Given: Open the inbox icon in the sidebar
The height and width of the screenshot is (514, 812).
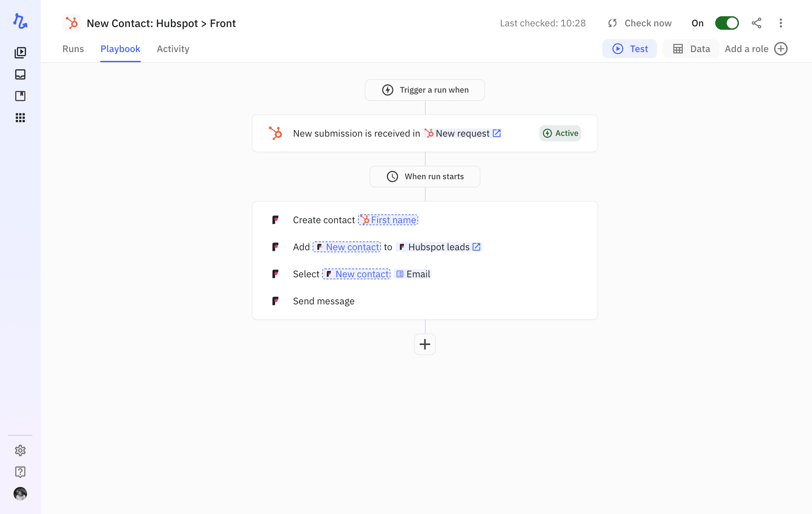Looking at the screenshot, I should pyautogui.click(x=20, y=74).
